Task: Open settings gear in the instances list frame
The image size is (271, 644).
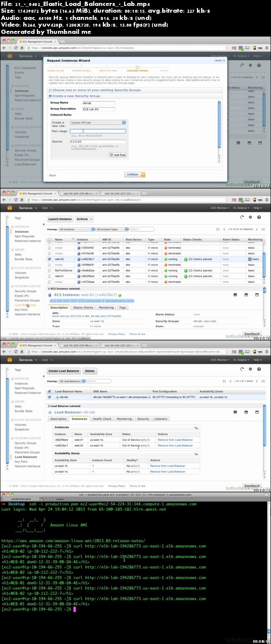Action: click(250, 217)
